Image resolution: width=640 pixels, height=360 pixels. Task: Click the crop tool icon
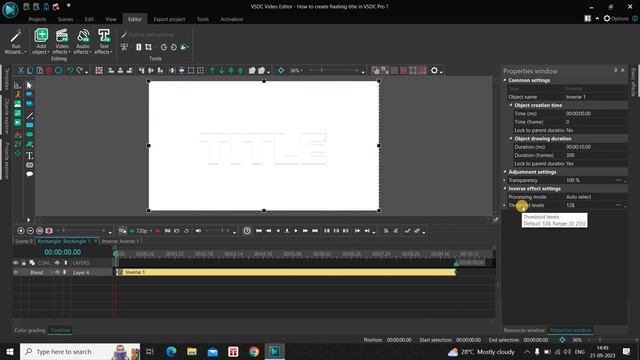pyautogui.click(x=149, y=47)
